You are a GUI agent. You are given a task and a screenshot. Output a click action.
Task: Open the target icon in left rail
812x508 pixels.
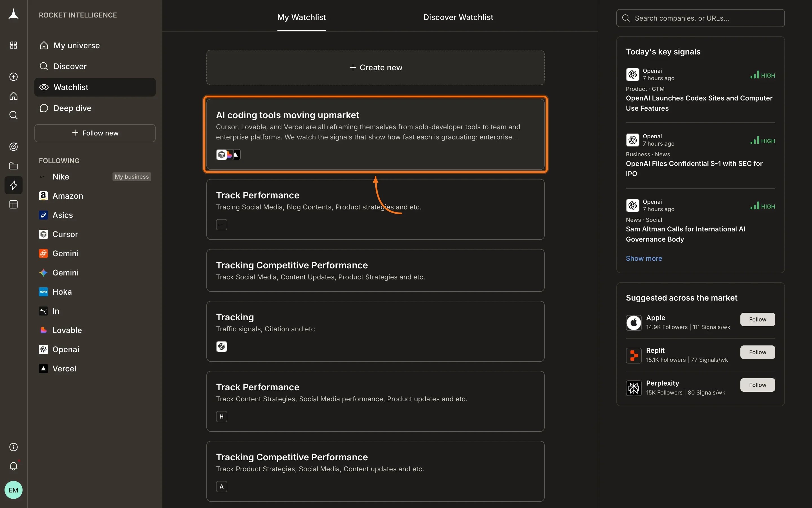(14, 146)
